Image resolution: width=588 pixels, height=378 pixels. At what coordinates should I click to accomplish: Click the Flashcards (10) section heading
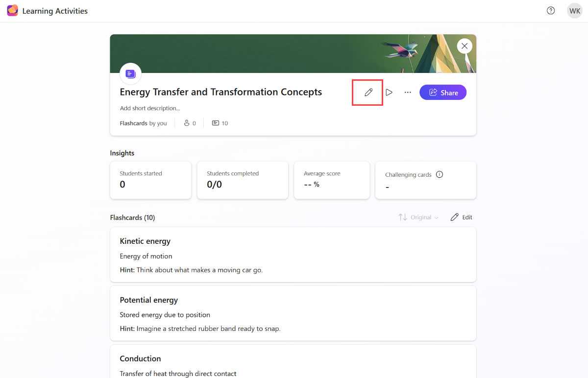pyautogui.click(x=132, y=217)
